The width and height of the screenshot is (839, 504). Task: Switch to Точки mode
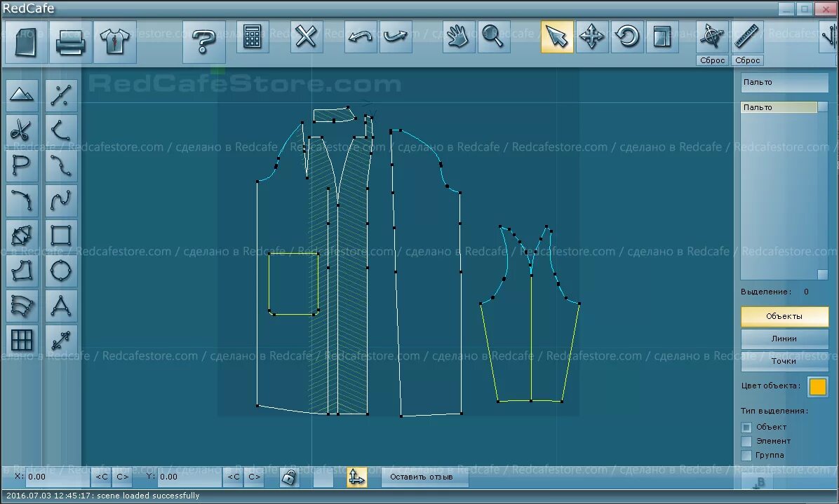point(784,361)
